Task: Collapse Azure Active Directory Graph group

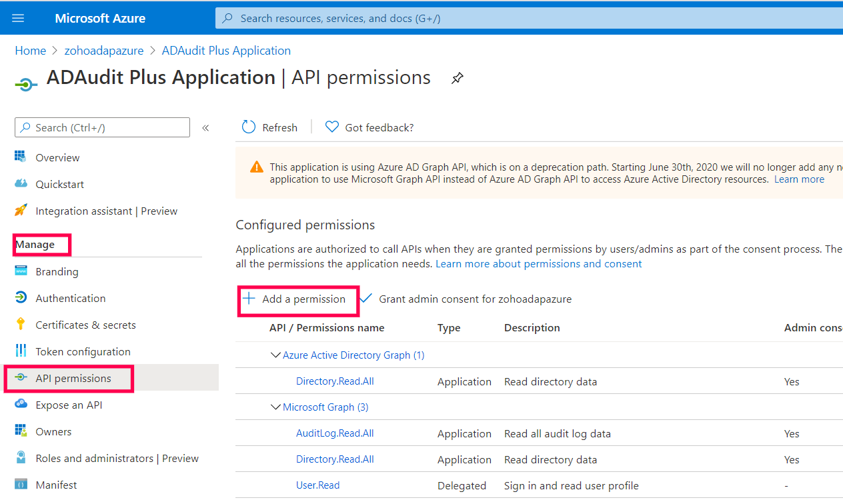Action: coord(275,355)
